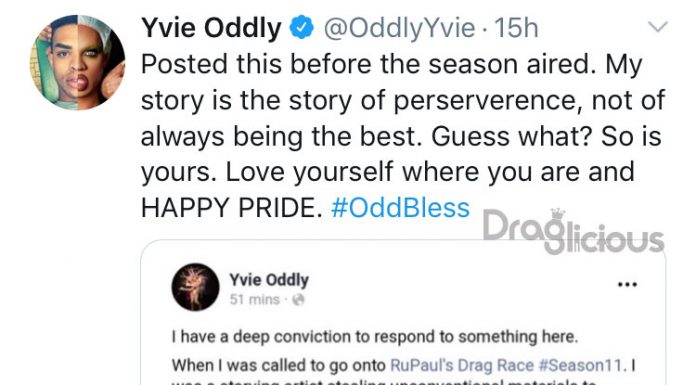Open Yvie Oddly's tweet profile picture
696x385 pixels.
point(77,62)
